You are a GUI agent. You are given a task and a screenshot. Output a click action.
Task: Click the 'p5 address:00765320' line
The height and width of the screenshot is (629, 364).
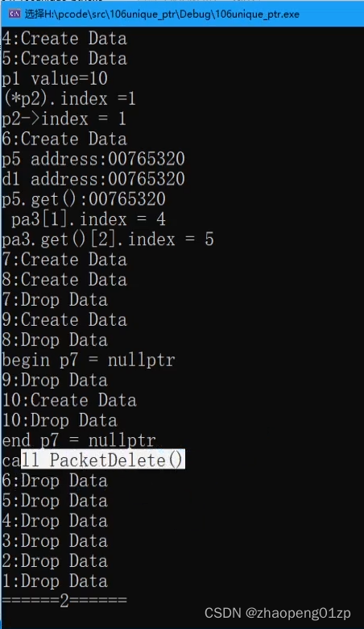[93, 159]
